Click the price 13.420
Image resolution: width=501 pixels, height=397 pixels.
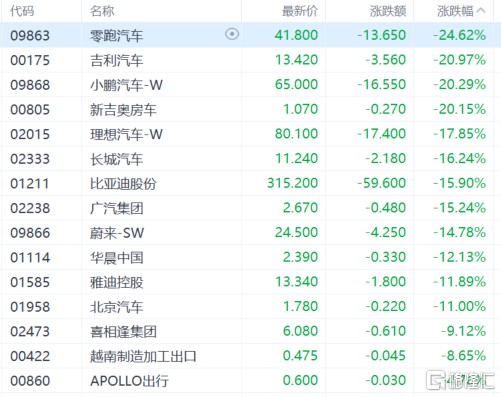[x=296, y=60]
